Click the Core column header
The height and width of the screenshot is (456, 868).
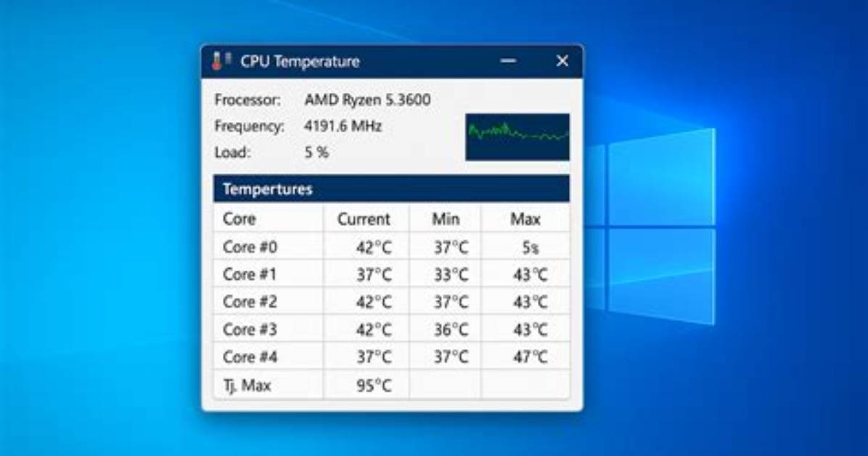point(239,219)
